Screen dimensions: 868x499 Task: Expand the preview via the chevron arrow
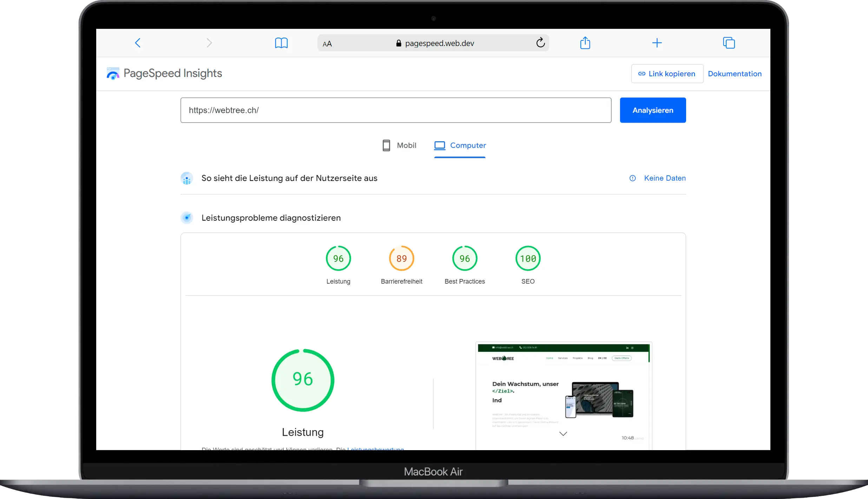(x=563, y=434)
